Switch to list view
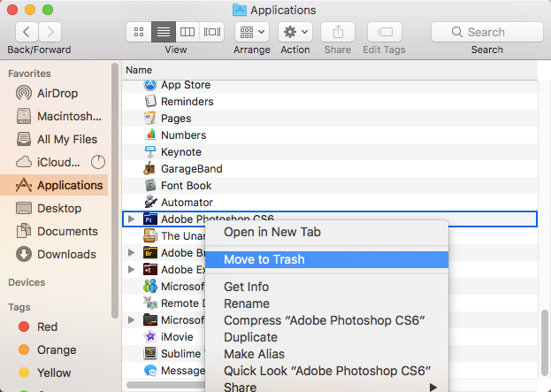This screenshot has width=551, height=392. pos(164,32)
